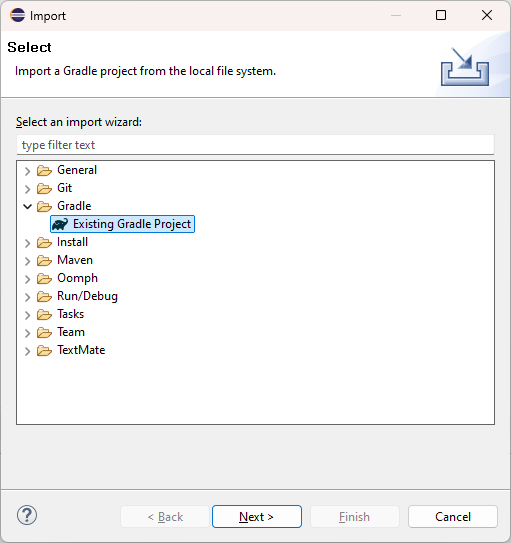Expand the Install category
Screen dimensions: 511x543
pos(28,243)
